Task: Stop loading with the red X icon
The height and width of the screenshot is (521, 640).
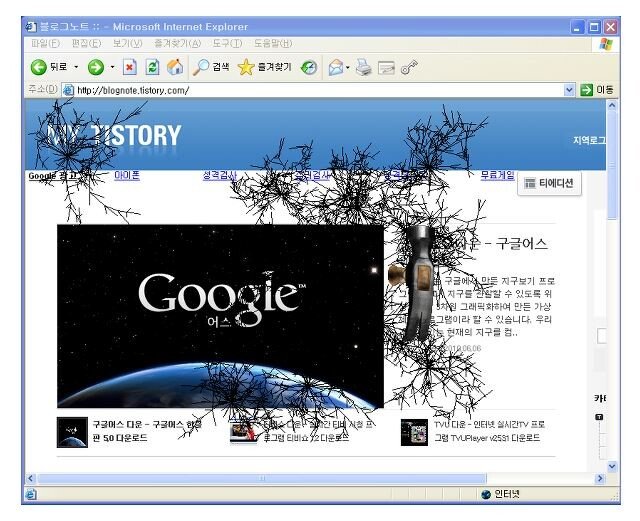Action: click(x=129, y=67)
